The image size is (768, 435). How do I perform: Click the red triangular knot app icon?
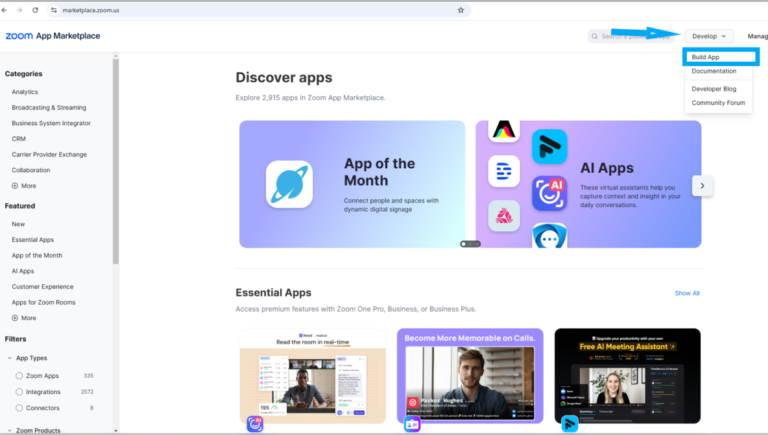click(504, 216)
